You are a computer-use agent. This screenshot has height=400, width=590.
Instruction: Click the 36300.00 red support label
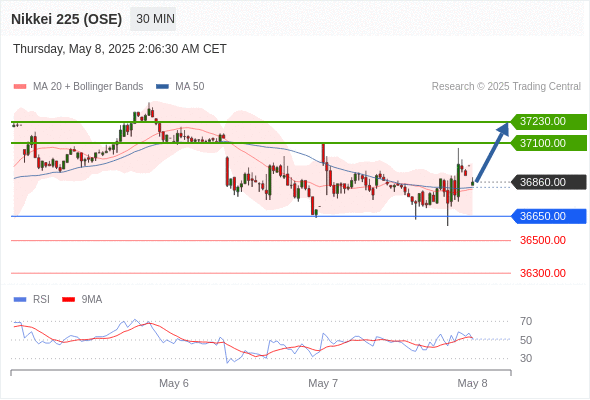click(543, 273)
